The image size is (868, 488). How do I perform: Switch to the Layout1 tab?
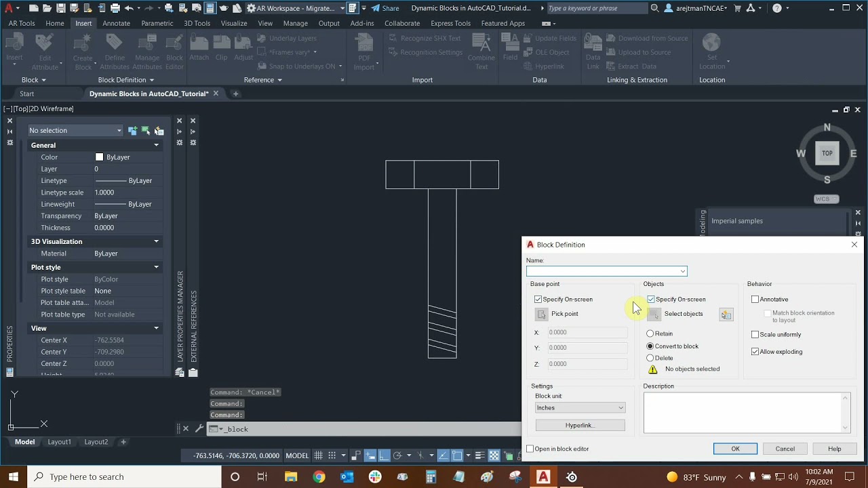point(59,442)
